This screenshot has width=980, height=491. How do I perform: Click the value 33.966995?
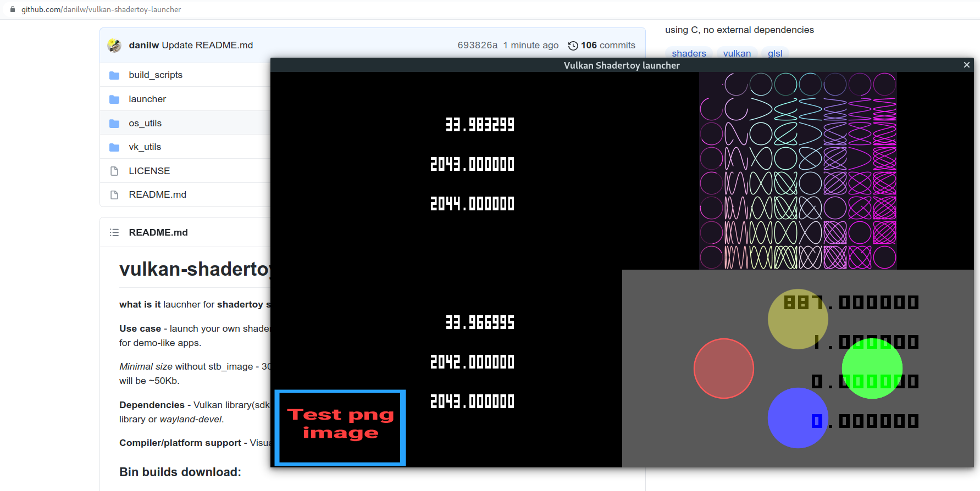(x=480, y=322)
